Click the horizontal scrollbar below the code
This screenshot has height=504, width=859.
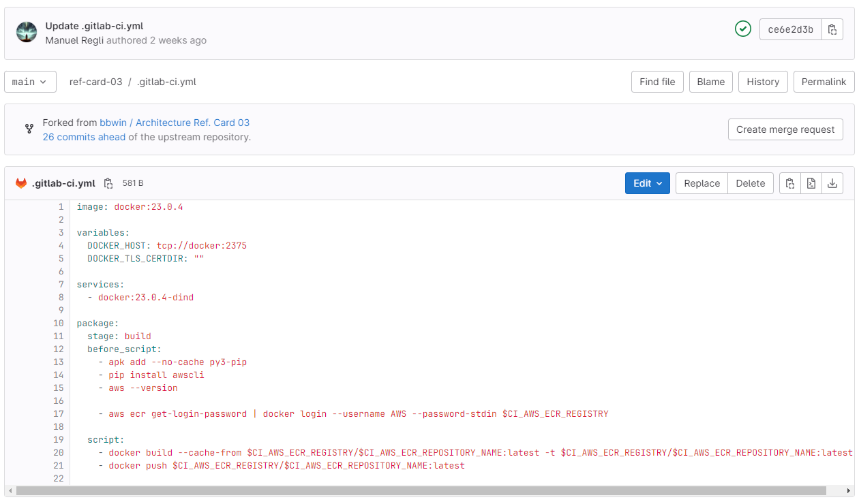(x=421, y=490)
